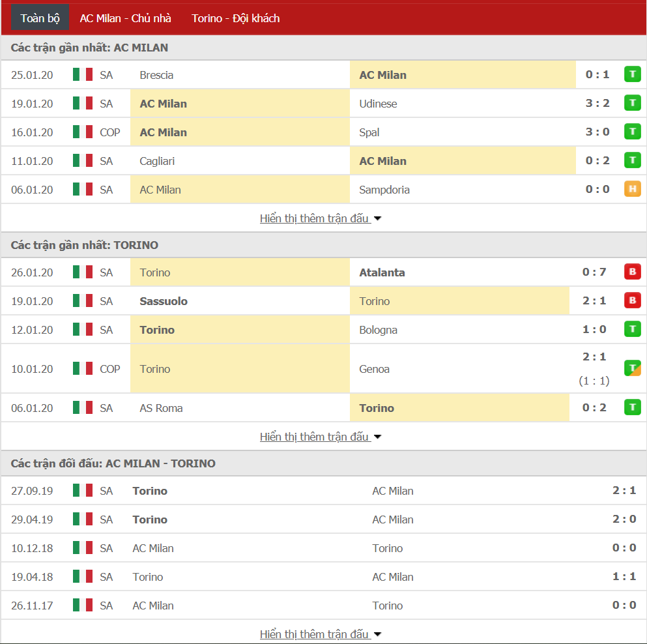Click Italy flag on 26.11.17 row
Screen dimensions: 647x644
tap(83, 605)
